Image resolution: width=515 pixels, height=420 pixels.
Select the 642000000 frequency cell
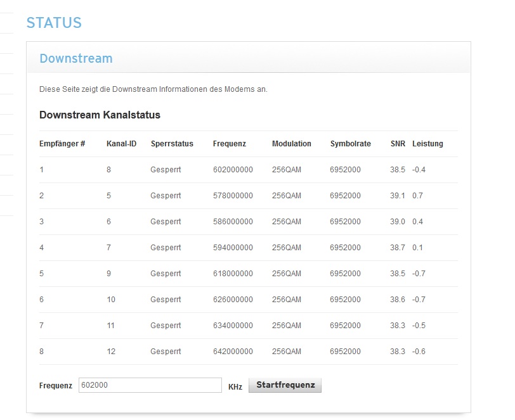233,352
